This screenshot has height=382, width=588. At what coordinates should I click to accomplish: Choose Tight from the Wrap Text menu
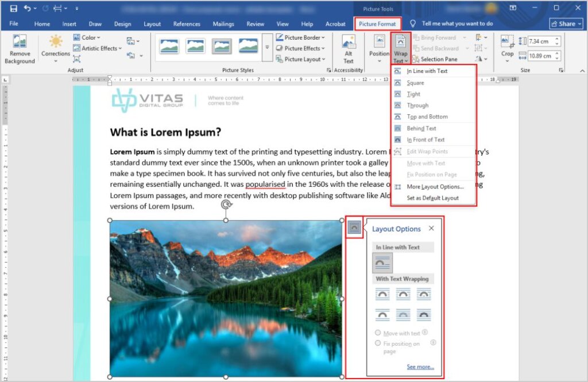coord(433,94)
